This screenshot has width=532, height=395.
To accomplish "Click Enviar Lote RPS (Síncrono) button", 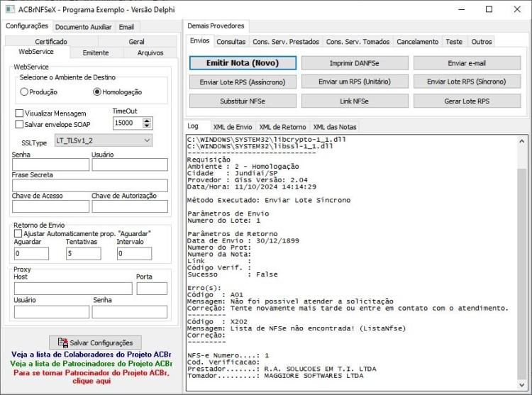I will 467,82.
